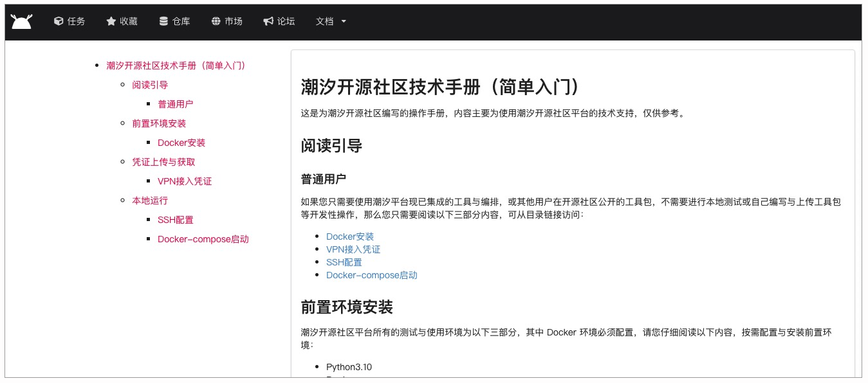This screenshot has width=868, height=383.
Task: Select 前置环境安装 in the sidebar
Action: (159, 123)
